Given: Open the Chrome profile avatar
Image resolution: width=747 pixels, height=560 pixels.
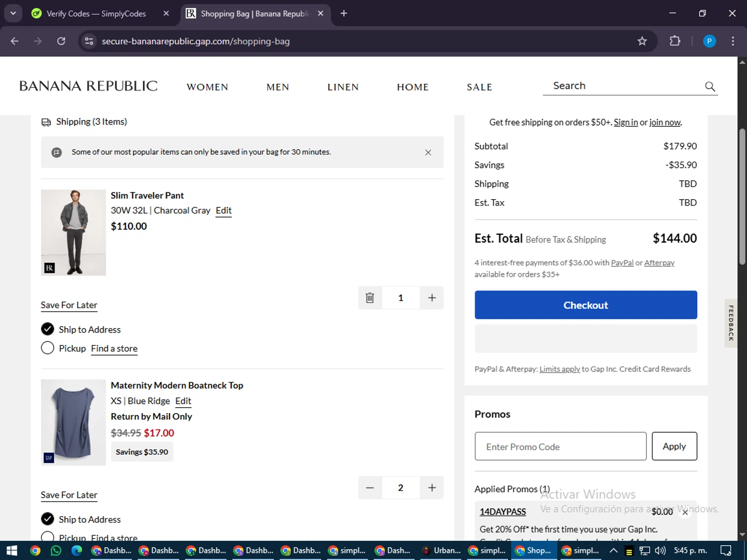Looking at the screenshot, I should click(709, 41).
